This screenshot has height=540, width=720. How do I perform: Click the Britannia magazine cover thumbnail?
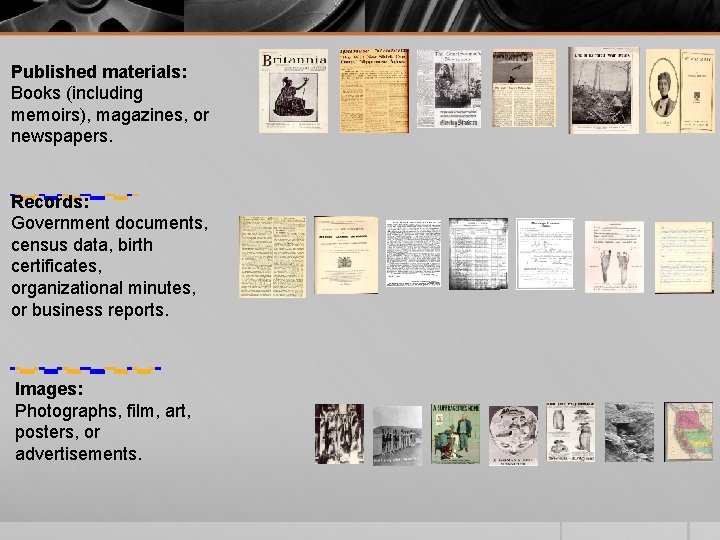point(293,91)
